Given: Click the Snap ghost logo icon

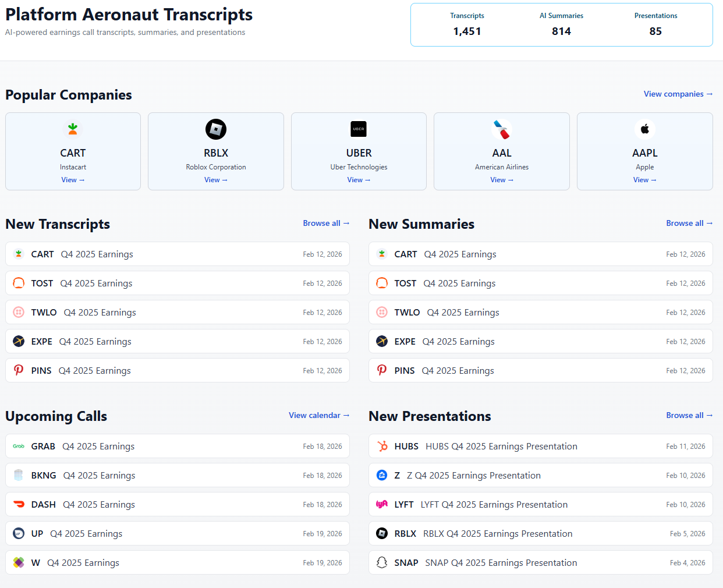Looking at the screenshot, I should tap(382, 562).
